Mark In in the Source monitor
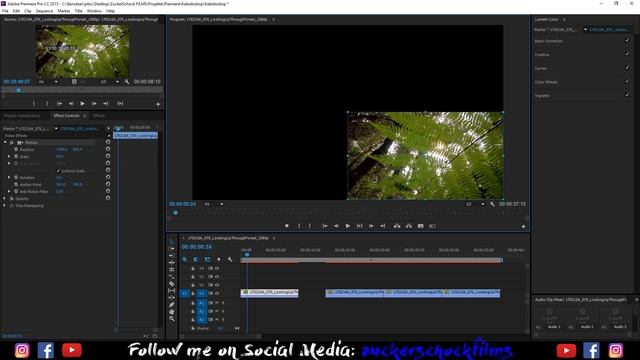The height and width of the screenshot is (360, 640). point(34,104)
